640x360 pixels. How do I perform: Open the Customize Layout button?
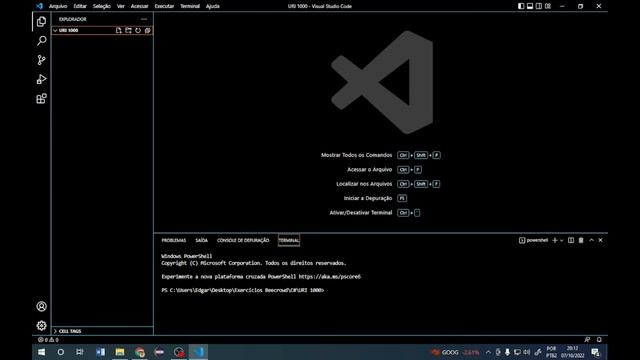548,6
